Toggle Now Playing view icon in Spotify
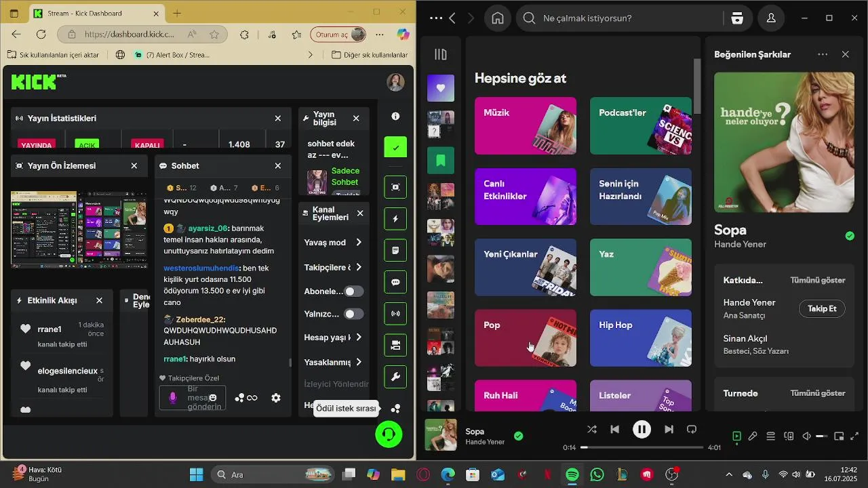The width and height of the screenshot is (868, 488). pyautogui.click(x=736, y=436)
